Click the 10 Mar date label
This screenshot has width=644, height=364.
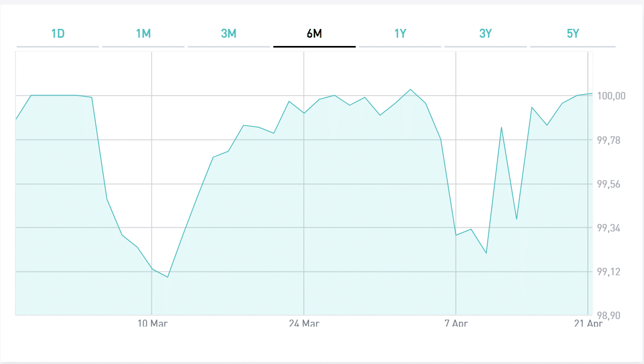pos(152,323)
